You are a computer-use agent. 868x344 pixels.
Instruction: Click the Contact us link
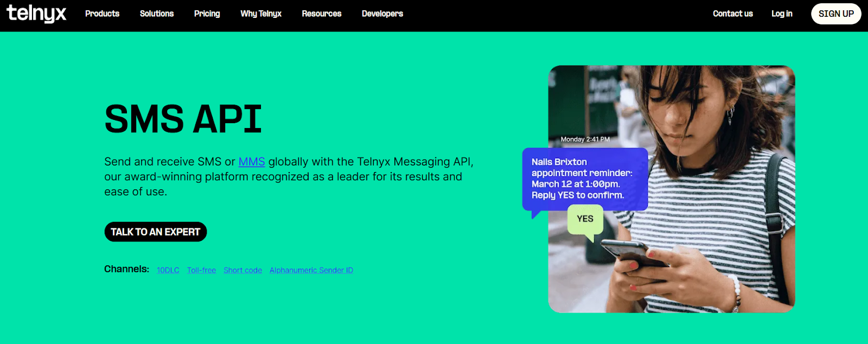coord(733,14)
